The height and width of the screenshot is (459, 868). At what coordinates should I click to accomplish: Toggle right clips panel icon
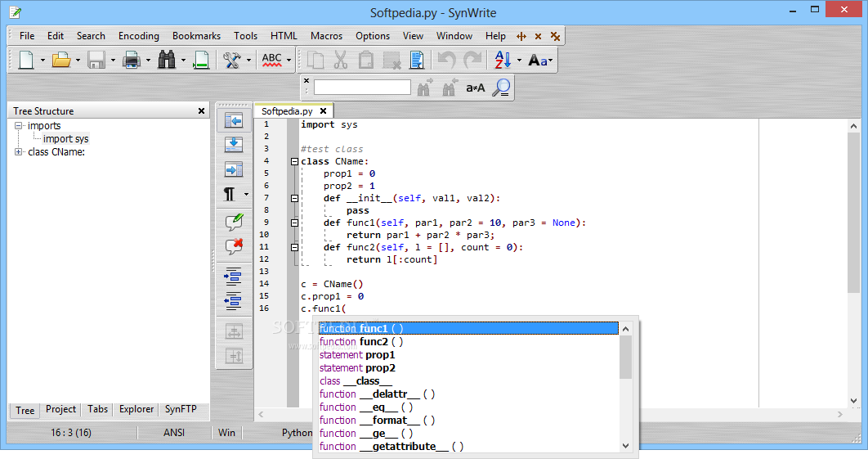pos(234,169)
